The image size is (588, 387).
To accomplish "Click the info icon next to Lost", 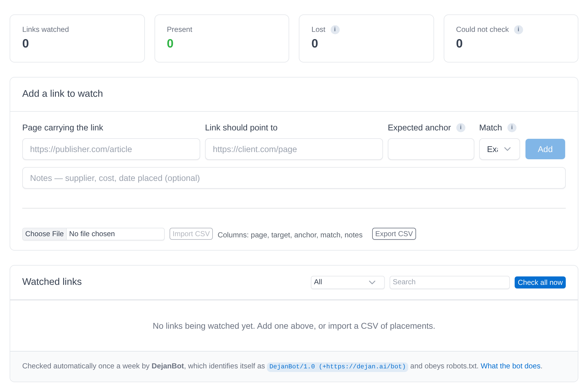I will click(335, 29).
